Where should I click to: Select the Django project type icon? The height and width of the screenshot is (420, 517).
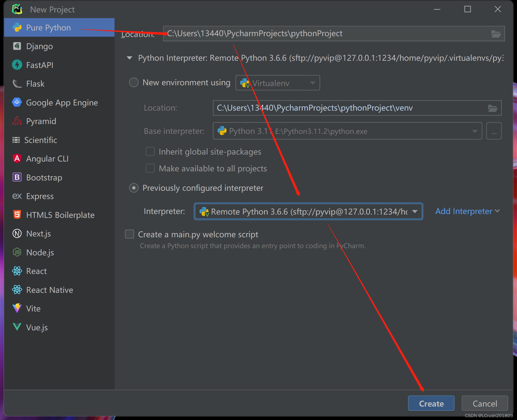tap(17, 46)
